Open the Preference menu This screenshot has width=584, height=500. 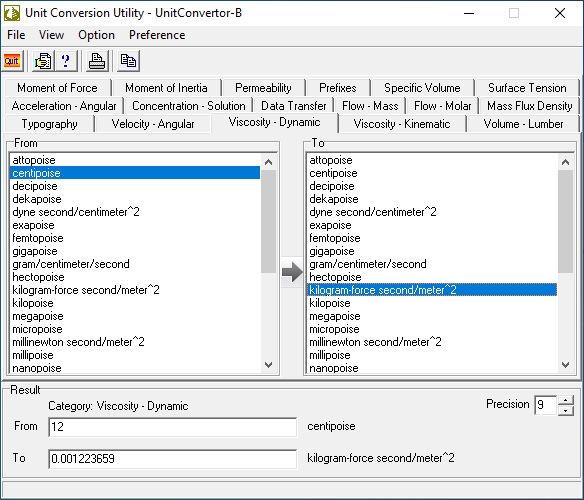tap(157, 35)
